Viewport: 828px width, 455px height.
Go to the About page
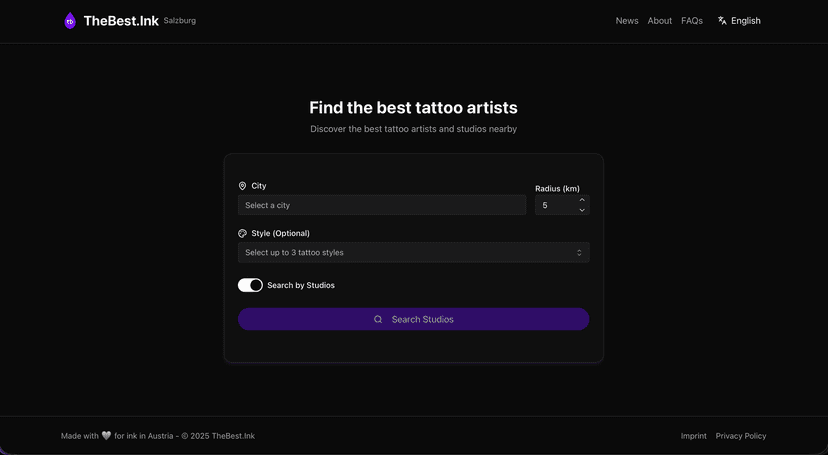pos(659,21)
